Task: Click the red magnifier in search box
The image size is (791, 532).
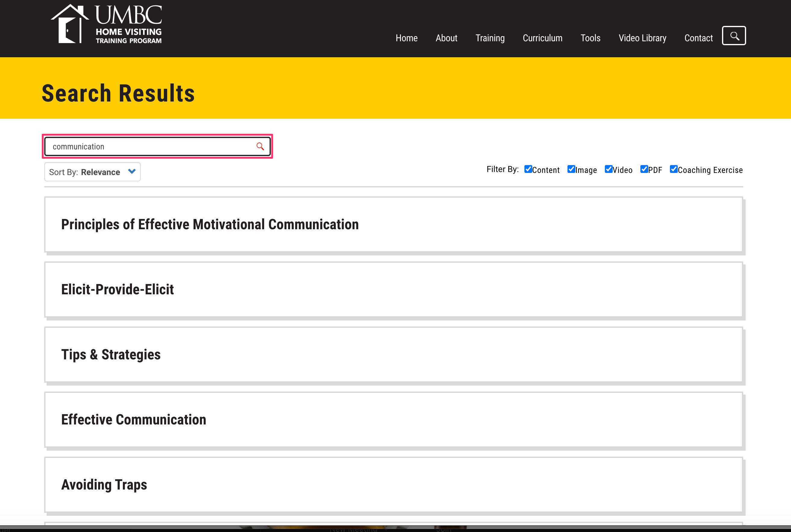Action: click(x=260, y=147)
